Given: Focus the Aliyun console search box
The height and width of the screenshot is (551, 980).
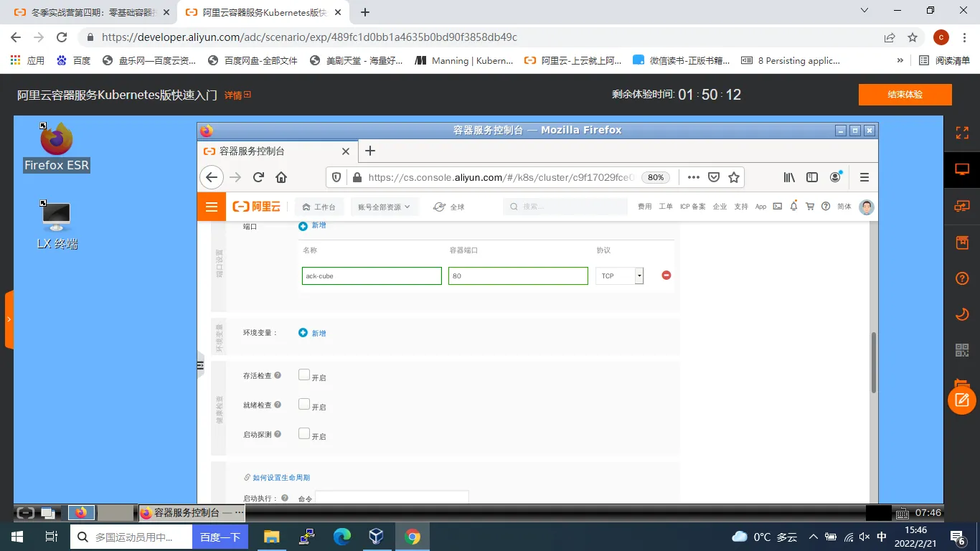Looking at the screenshot, I should click(x=565, y=207).
